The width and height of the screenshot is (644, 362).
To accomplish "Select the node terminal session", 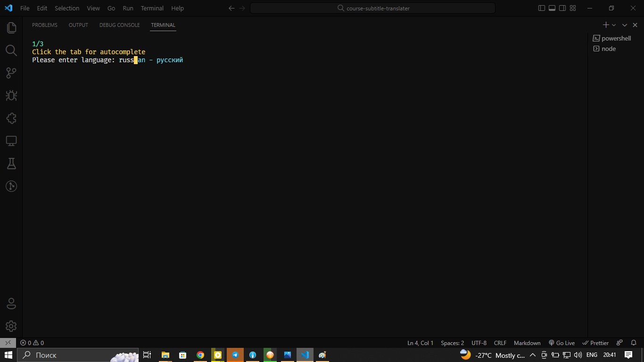I will coord(608,49).
